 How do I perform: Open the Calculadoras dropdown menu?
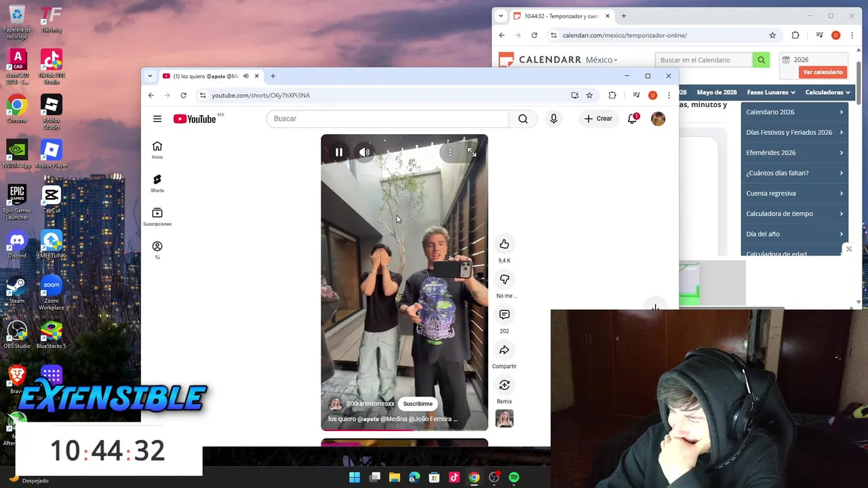coord(827,92)
